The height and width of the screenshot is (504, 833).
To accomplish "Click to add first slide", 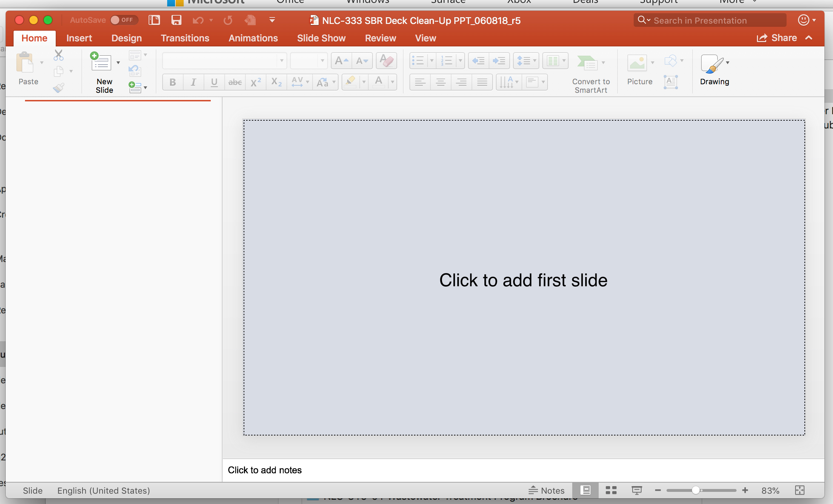I will pos(524,279).
